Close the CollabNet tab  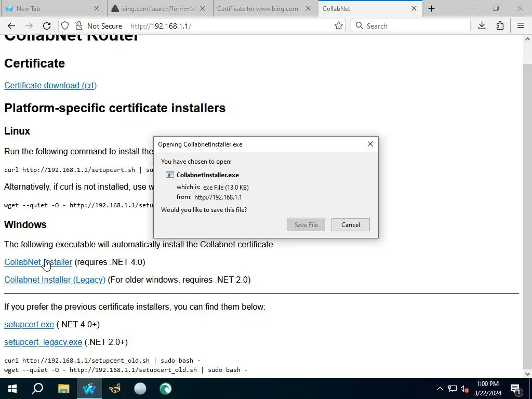tap(414, 9)
